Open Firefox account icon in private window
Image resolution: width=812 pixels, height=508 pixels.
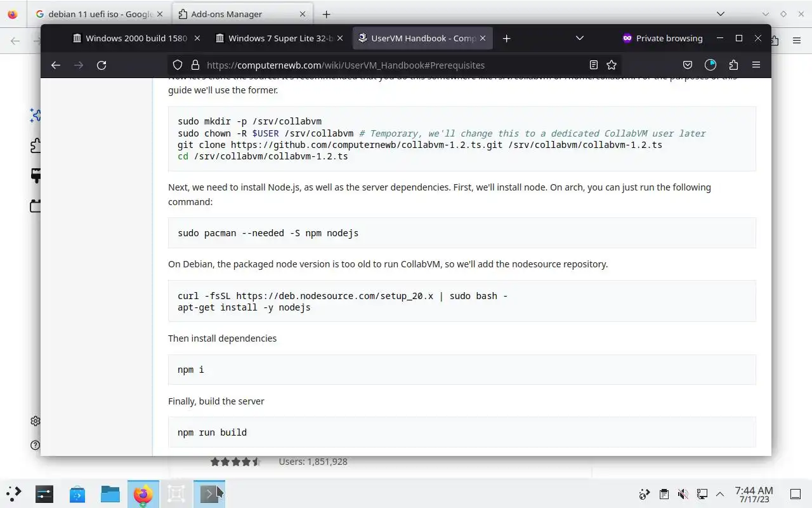tap(710, 65)
